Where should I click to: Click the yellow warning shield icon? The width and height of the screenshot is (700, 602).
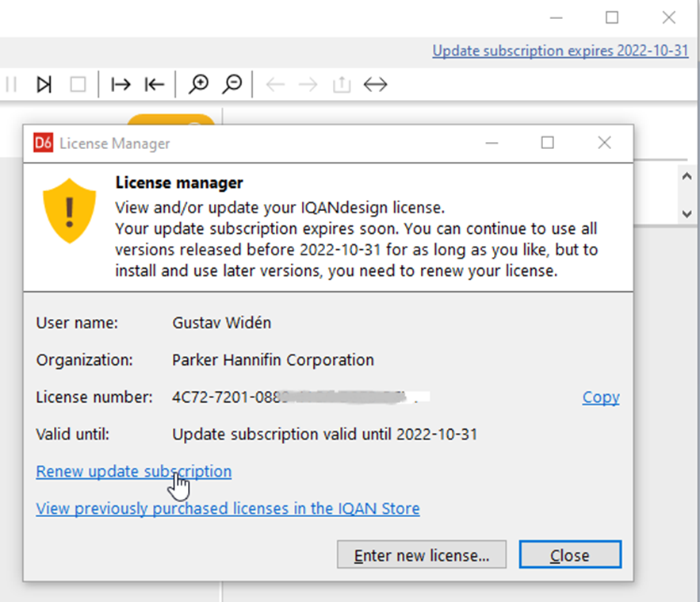(x=69, y=211)
